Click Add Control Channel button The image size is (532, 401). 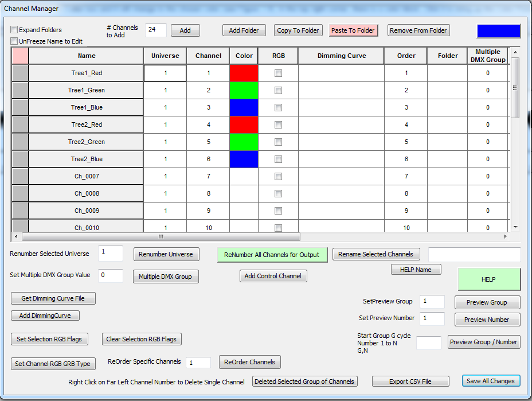point(273,276)
